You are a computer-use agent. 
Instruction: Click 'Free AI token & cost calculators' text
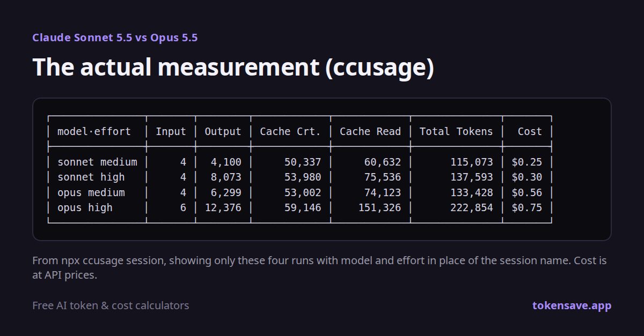pyautogui.click(x=111, y=305)
